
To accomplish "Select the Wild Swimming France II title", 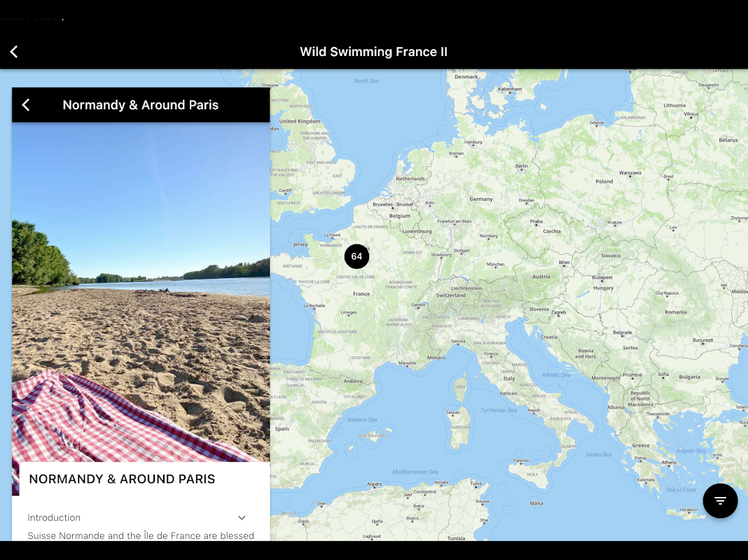I will click(373, 52).
